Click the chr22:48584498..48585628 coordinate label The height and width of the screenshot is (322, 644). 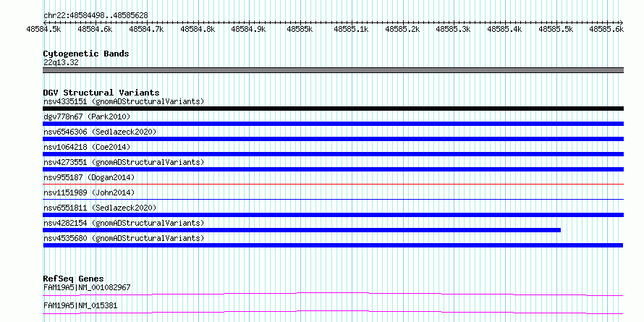(x=96, y=15)
